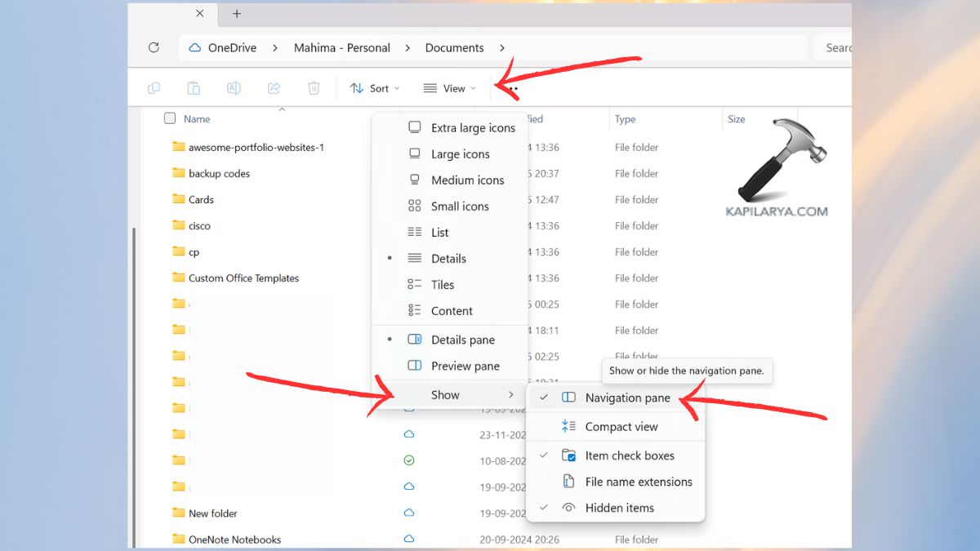The width and height of the screenshot is (980, 551).
Task: Select the Rename icon
Action: 234,87
